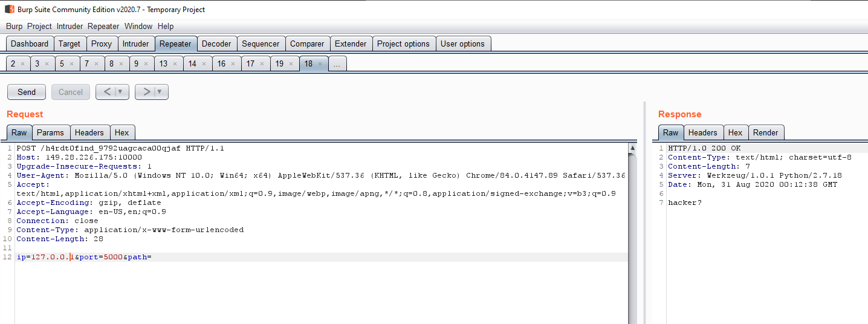
Task: Go forward to next request in history
Action: coord(146,92)
